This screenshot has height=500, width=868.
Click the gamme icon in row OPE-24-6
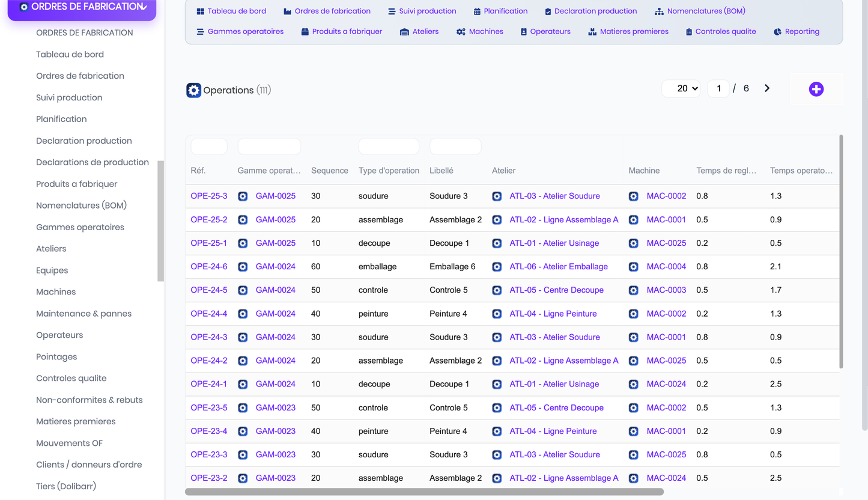[243, 267]
